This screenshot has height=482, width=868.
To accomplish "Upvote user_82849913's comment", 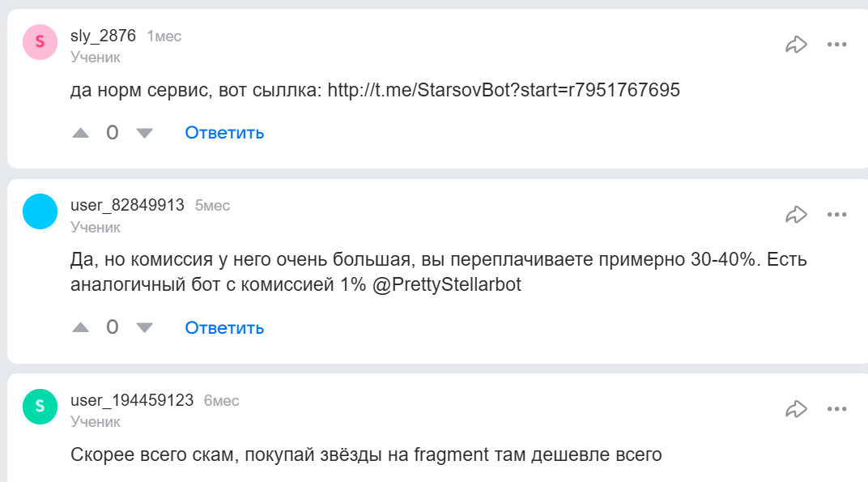I will [x=81, y=327].
